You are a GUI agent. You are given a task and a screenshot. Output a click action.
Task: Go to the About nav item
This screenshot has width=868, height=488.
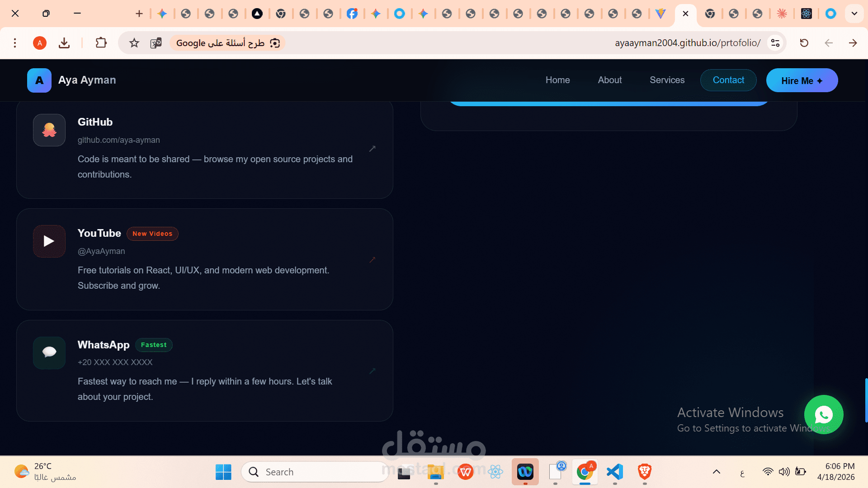609,80
